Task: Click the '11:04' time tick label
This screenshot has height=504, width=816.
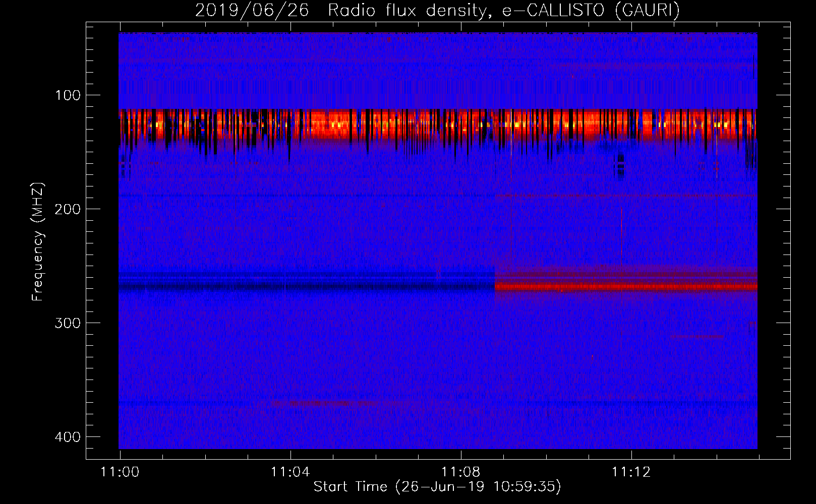Action: (x=290, y=472)
